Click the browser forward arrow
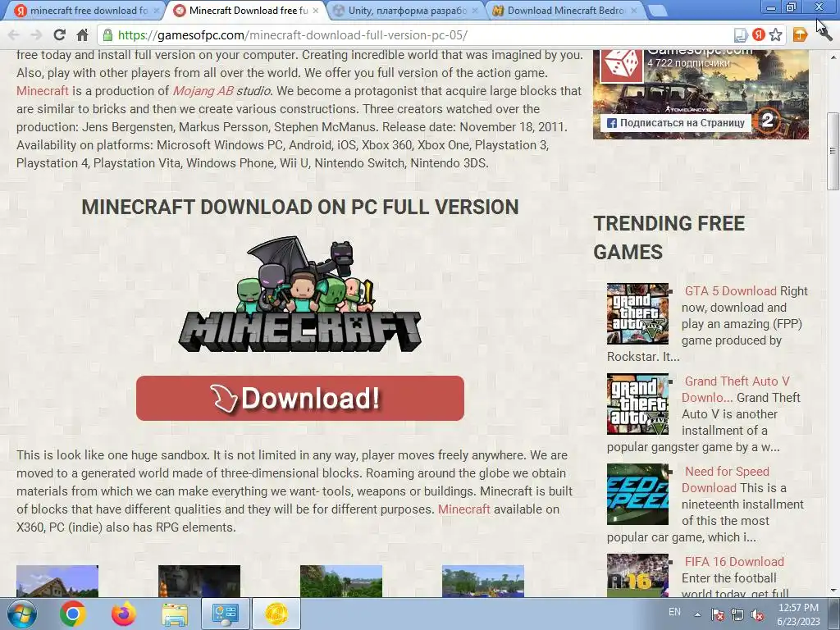Viewport: 840px width, 630px height. 36,35
